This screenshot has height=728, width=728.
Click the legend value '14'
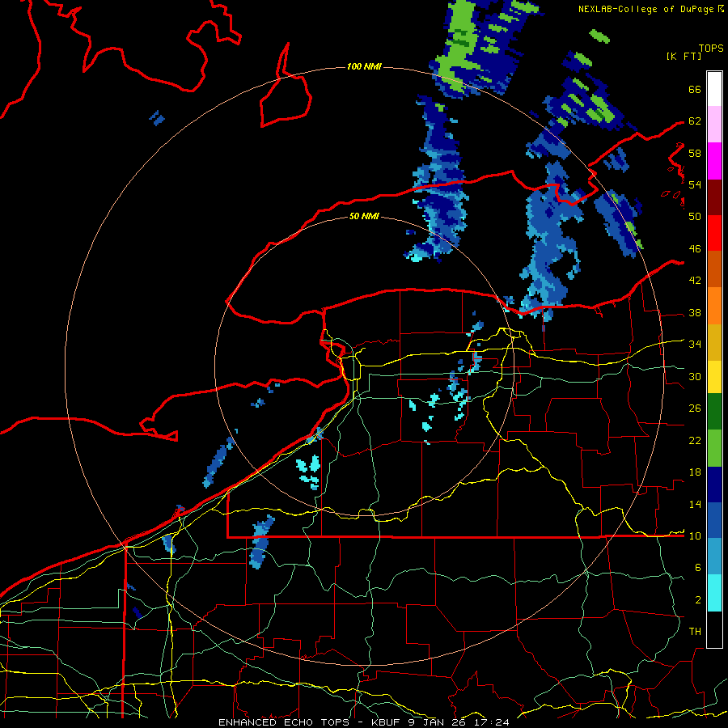point(695,504)
